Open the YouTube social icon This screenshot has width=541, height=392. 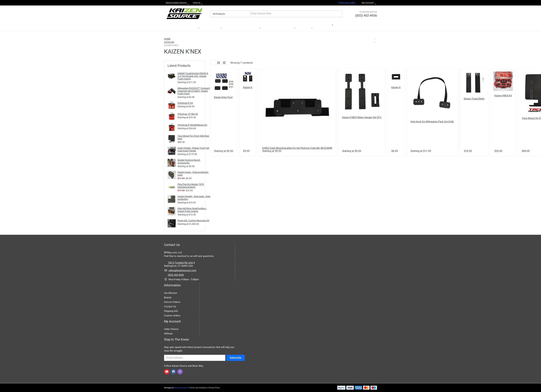[167, 372]
